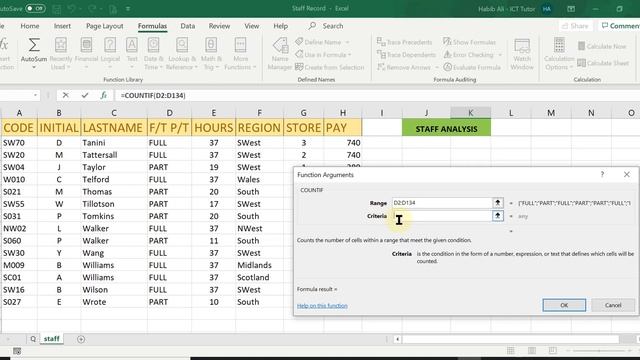
Task: Click the NW02 code cell
Action: (x=19, y=229)
